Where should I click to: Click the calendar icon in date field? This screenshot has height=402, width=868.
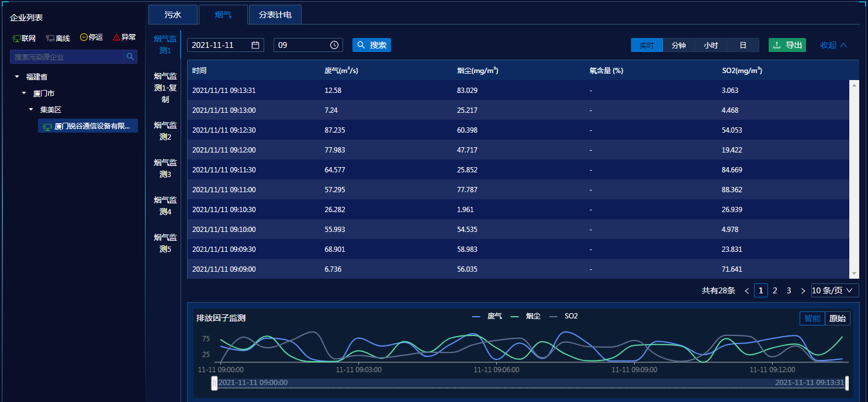(255, 45)
